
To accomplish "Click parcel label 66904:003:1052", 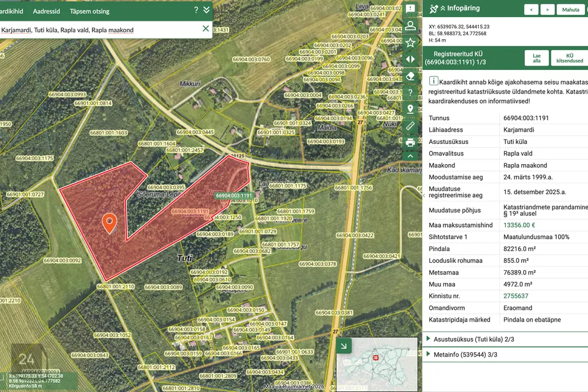I will [x=113, y=335].
